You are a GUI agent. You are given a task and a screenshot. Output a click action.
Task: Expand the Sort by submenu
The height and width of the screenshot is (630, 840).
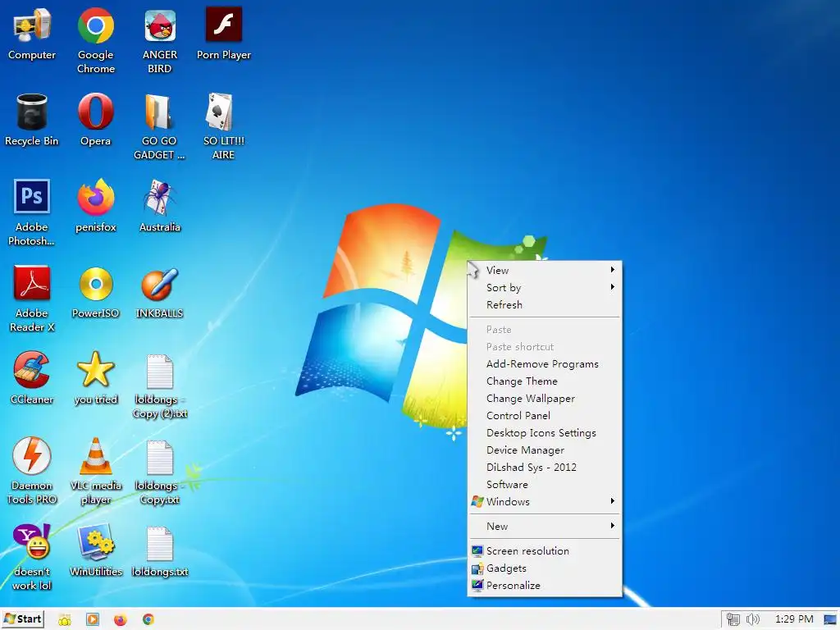(x=545, y=287)
